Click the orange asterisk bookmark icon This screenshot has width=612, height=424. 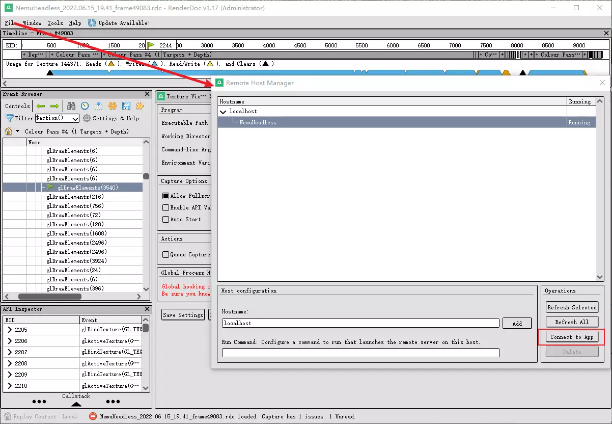coord(112,106)
